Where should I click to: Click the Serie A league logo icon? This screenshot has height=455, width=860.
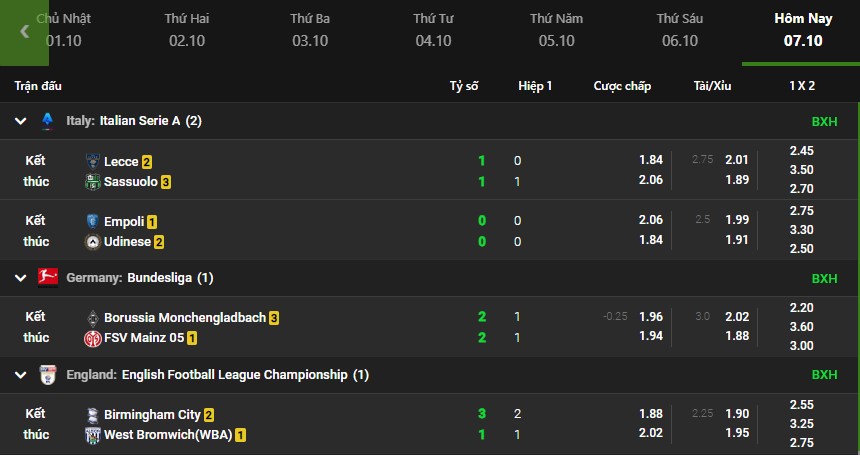(x=48, y=121)
